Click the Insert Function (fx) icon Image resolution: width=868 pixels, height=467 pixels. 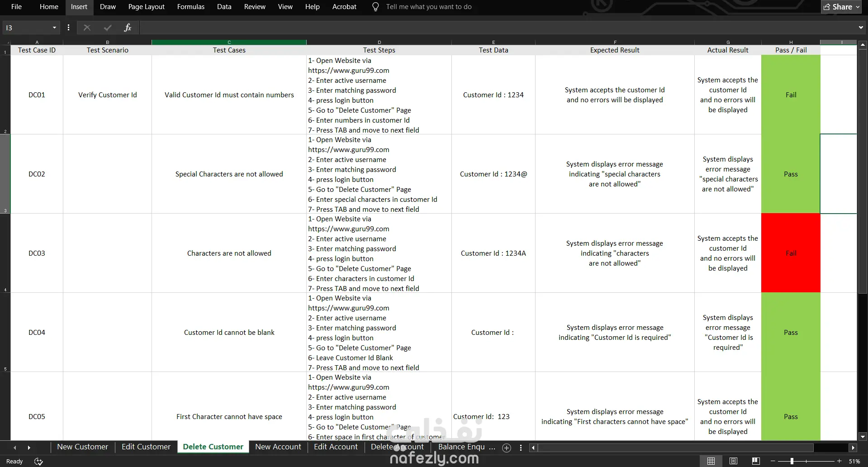[x=128, y=28]
